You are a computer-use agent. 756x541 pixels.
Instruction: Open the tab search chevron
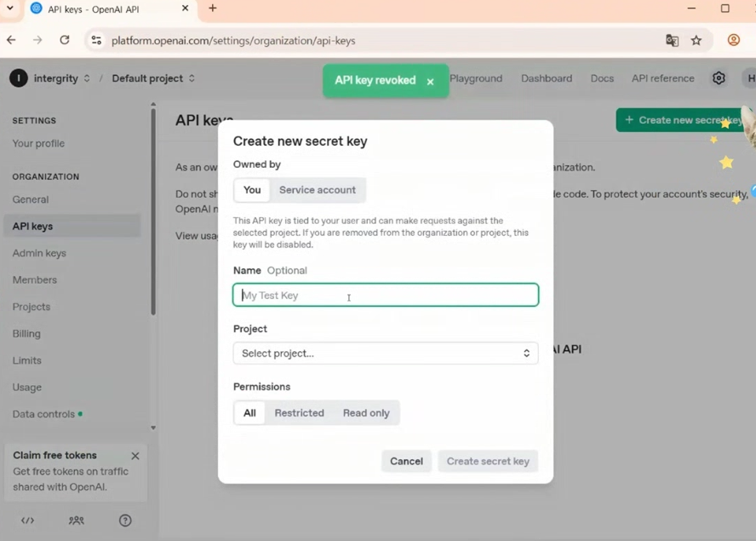(x=9, y=9)
